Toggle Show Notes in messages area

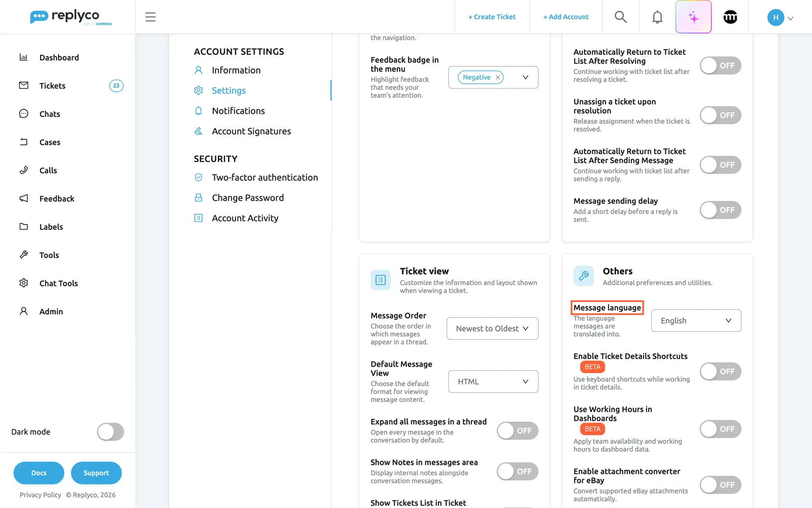(x=517, y=471)
